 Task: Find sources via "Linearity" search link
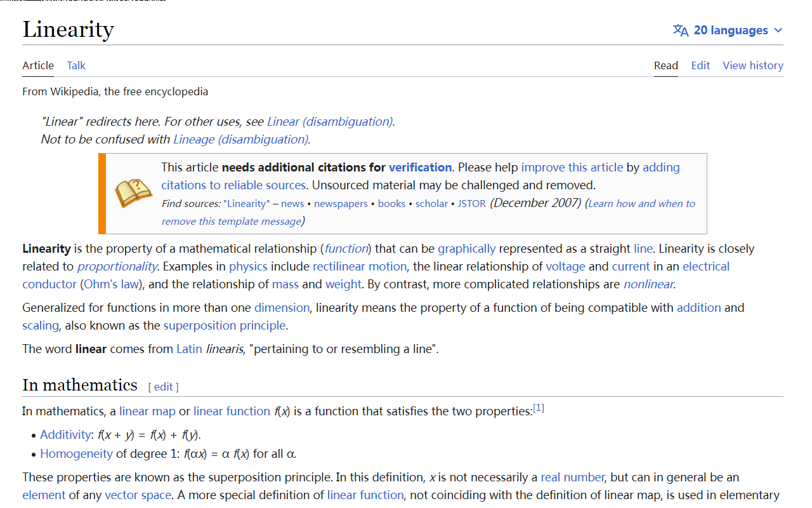click(x=247, y=204)
